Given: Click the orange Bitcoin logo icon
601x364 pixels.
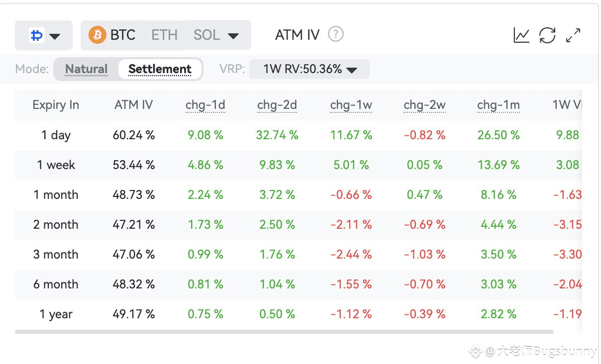Looking at the screenshot, I should coord(97,35).
